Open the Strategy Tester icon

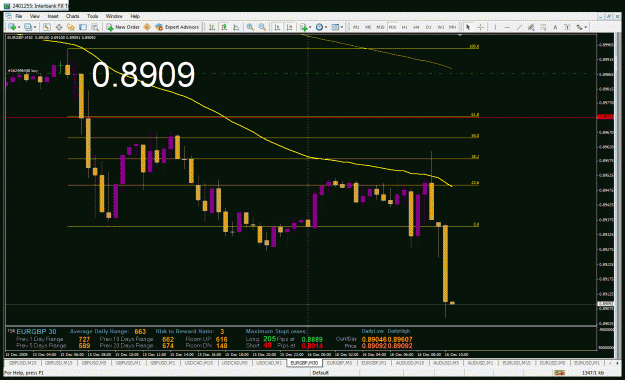coord(95,27)
